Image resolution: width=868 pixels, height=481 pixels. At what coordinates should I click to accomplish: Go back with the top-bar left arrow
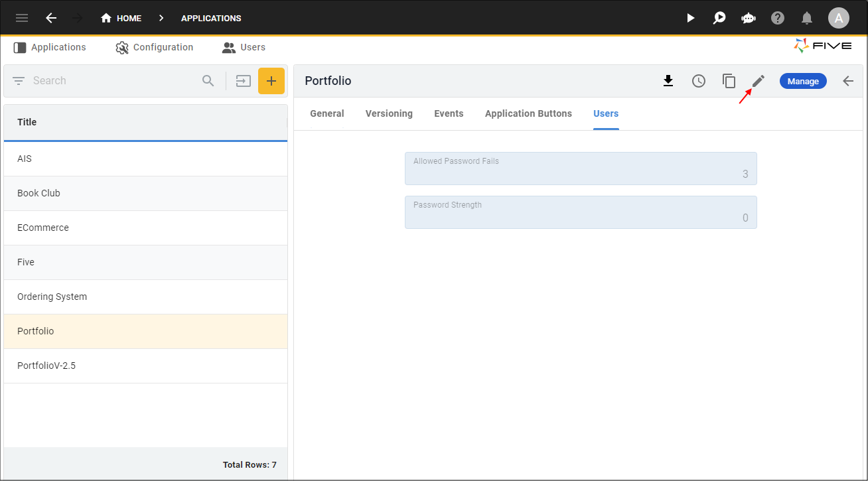point(51,18)
